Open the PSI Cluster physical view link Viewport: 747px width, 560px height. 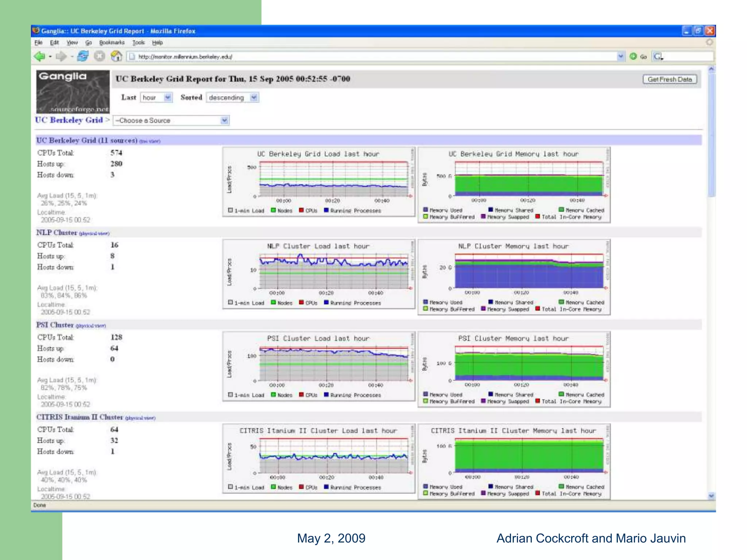(x=90, y=326)
